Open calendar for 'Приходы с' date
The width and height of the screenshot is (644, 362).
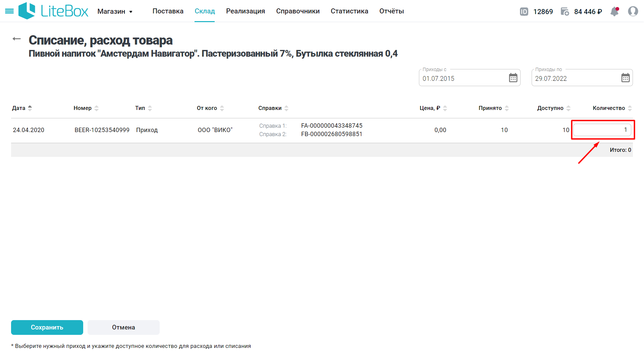coord(513,78)
